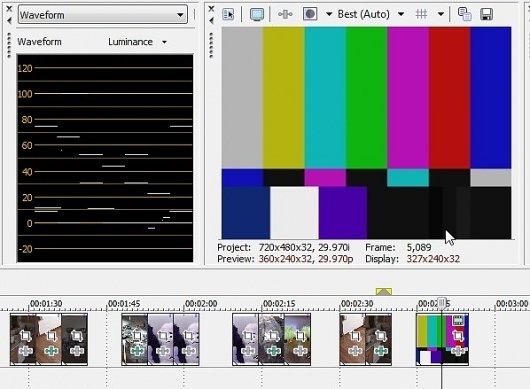The width and height of the screenshot is (530, 389).
Task: Expand arrow right of Best (Auto) label
Action: [401, 15]
